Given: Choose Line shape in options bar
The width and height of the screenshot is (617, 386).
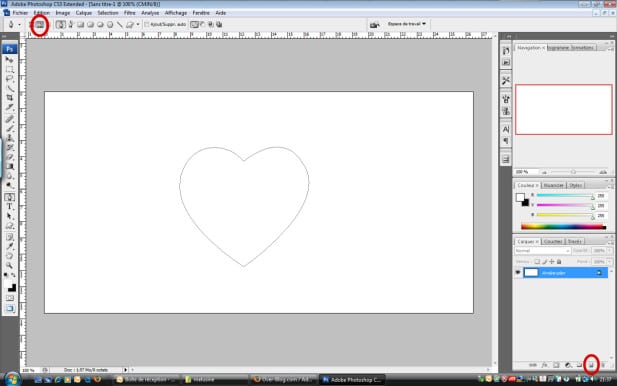Looking at the screenshot, I should [120, 24].
